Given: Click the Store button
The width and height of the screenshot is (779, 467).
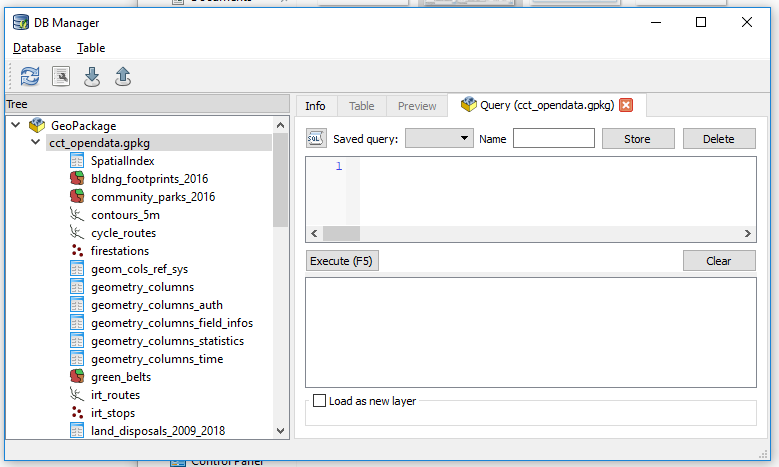Looking at the screenshot, I should [x=638, y=139].
